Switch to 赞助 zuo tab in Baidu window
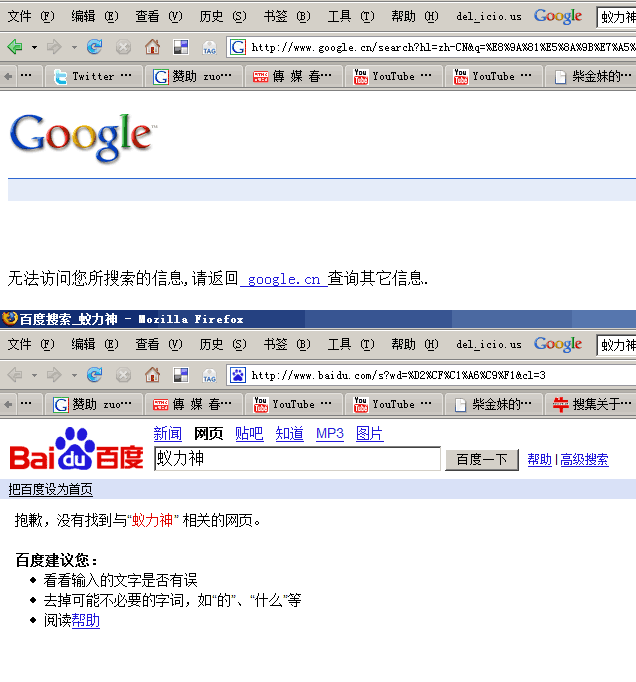The image size is (636, 682). [x=94, y=405]
